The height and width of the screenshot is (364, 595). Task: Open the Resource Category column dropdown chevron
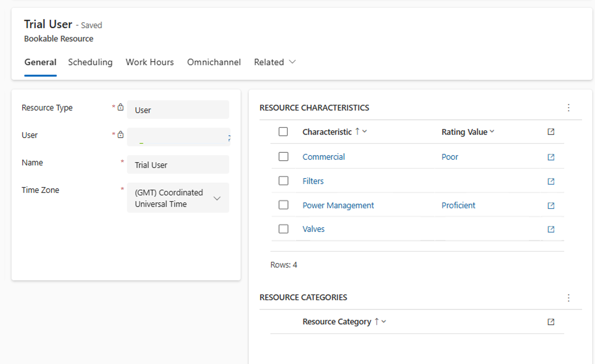tap(384, 321)
